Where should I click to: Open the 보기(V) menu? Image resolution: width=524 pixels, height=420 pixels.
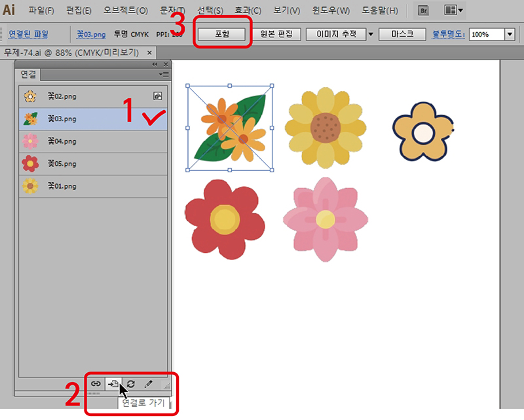[x=287, y=10]
